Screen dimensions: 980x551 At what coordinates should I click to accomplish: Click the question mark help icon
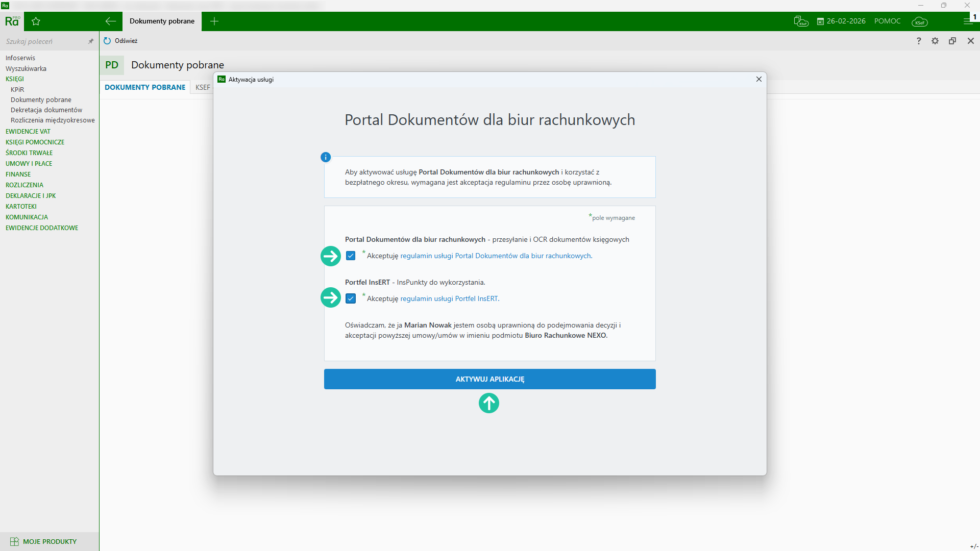[x=919, y=41]
